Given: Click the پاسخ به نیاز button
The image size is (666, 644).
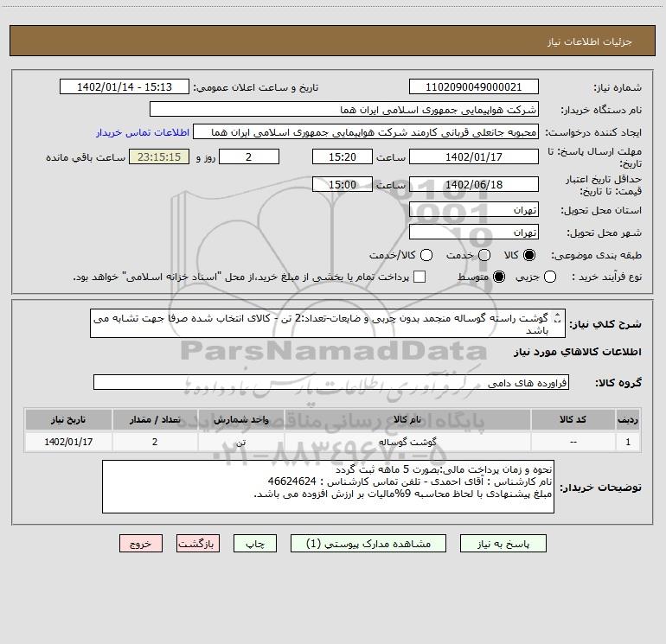Looking at the screenshot, I should [x=503, y=544].
